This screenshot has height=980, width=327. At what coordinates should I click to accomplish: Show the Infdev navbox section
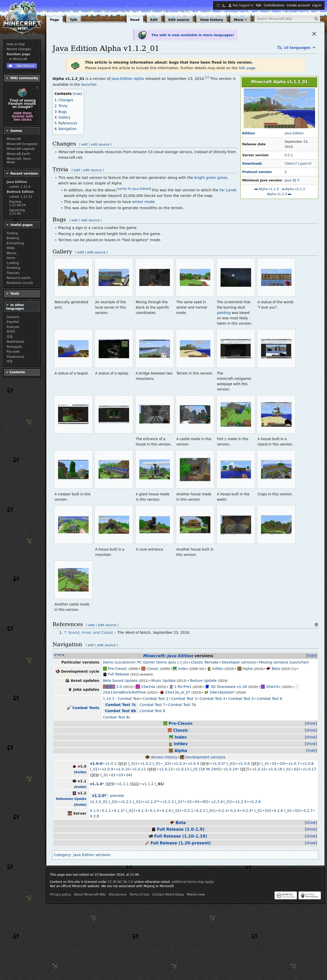311,744
